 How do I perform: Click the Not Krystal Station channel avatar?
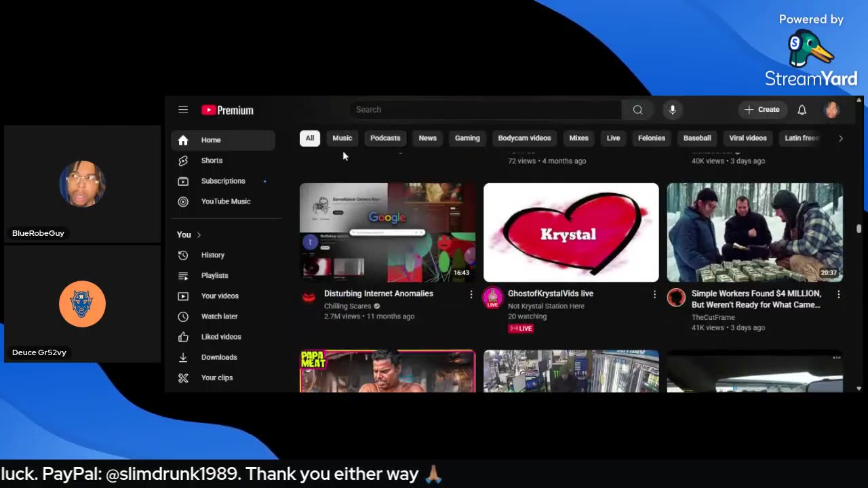point(492,297)
